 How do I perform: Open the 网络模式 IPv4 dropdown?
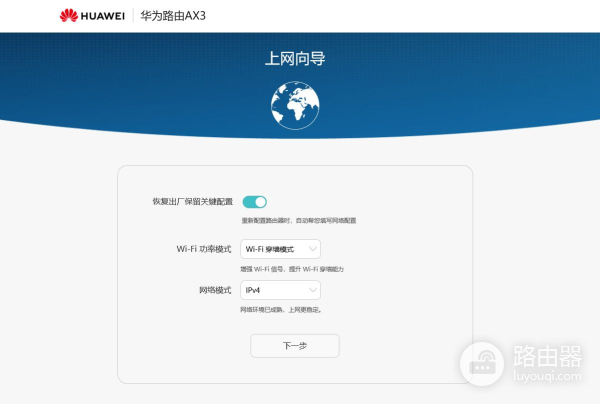pos(280,290)
